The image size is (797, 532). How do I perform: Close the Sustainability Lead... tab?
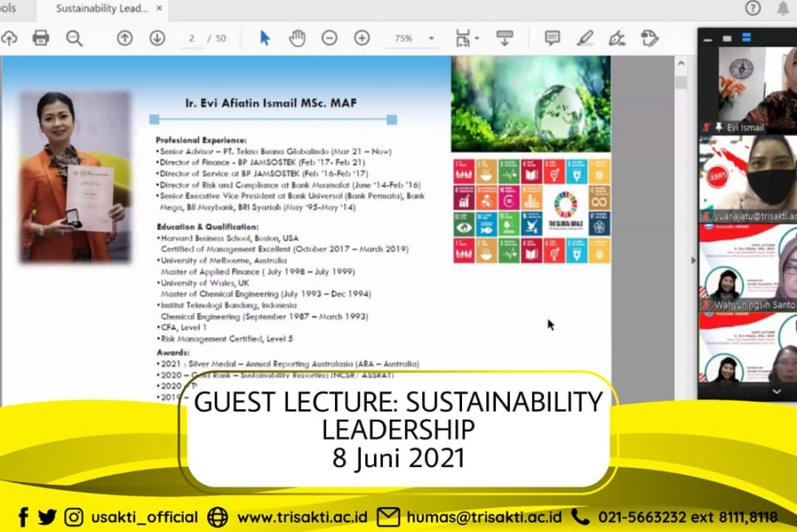coord(159,9)
